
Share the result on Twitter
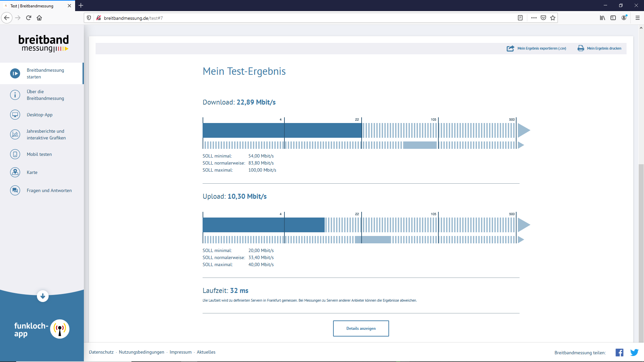click(634, 352)
